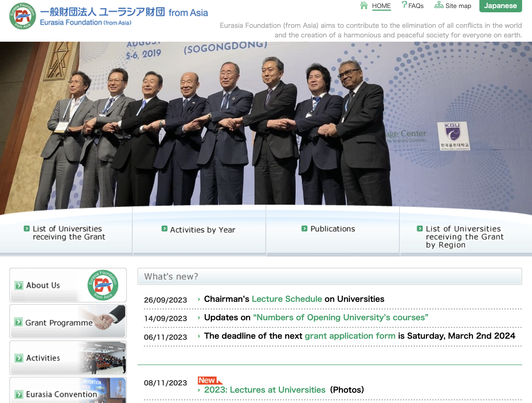Click green arrow icon beside Activities by Year
Viewport: 532px width, 403px height.
pos(165,228)
